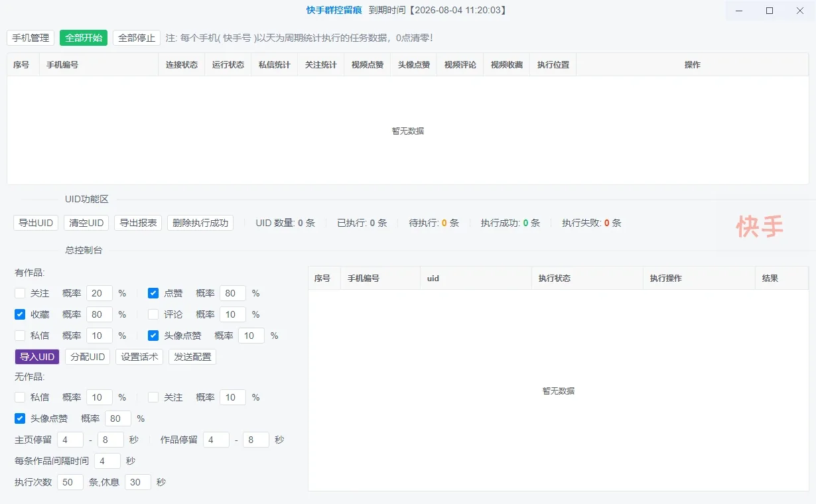Maximize the 快手群控留痕 window
This screenshot has width=816, height=504.
tap(770, 11)
